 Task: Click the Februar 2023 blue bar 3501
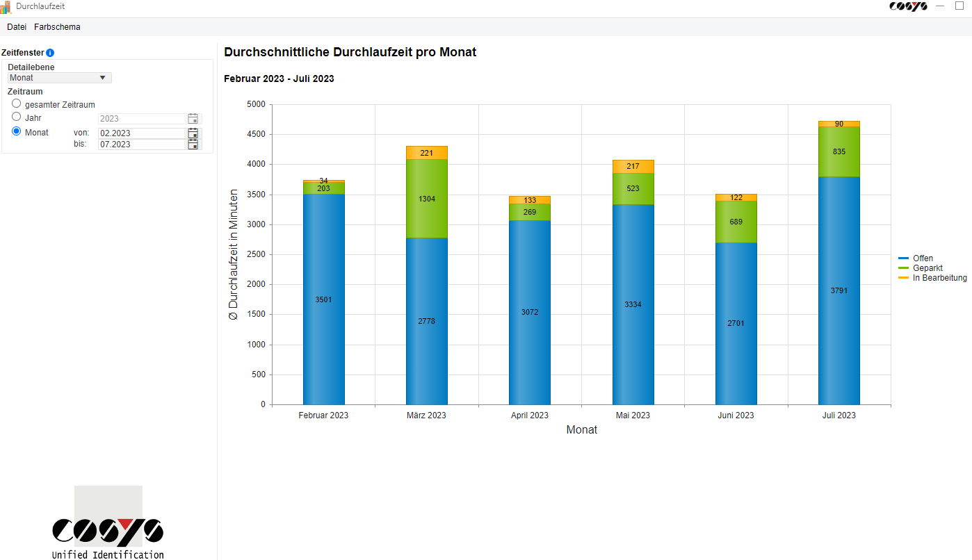[324, 299]
